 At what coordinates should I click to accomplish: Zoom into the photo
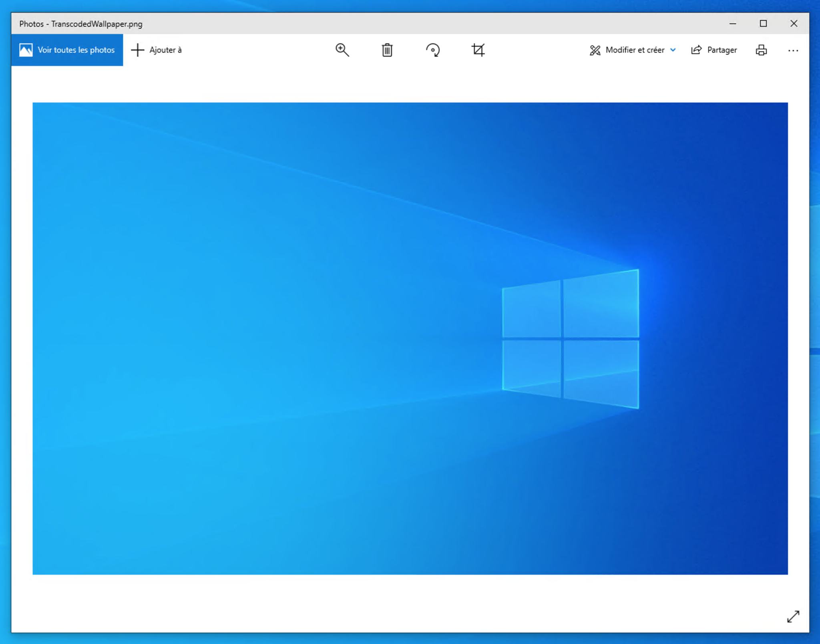click(342, 50)
